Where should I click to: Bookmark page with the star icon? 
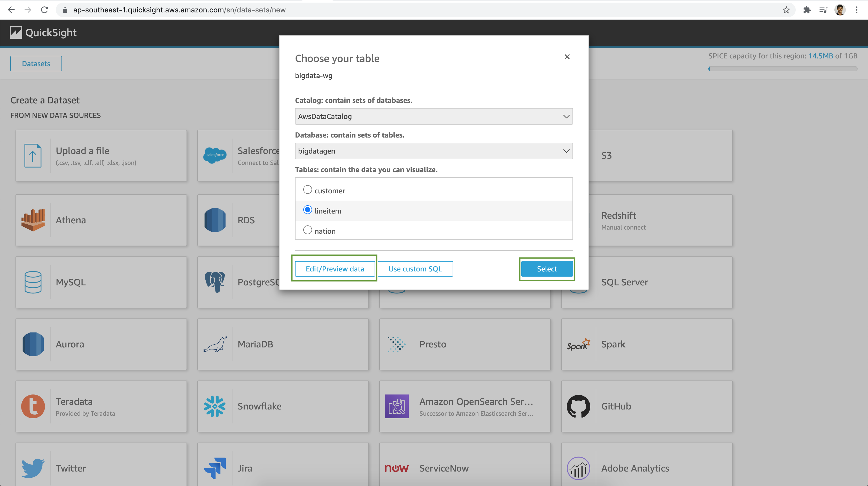(x=786, y=10)
